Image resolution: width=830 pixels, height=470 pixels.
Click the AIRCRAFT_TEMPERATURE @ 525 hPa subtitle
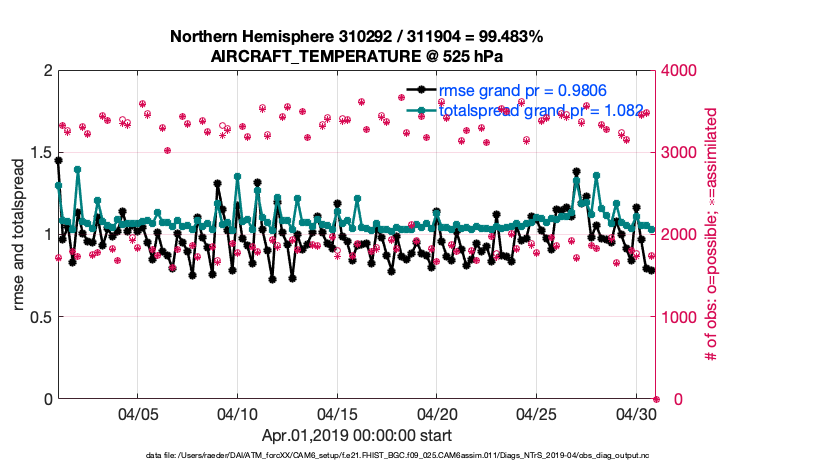pyautogui.click(x=356, y=56)
